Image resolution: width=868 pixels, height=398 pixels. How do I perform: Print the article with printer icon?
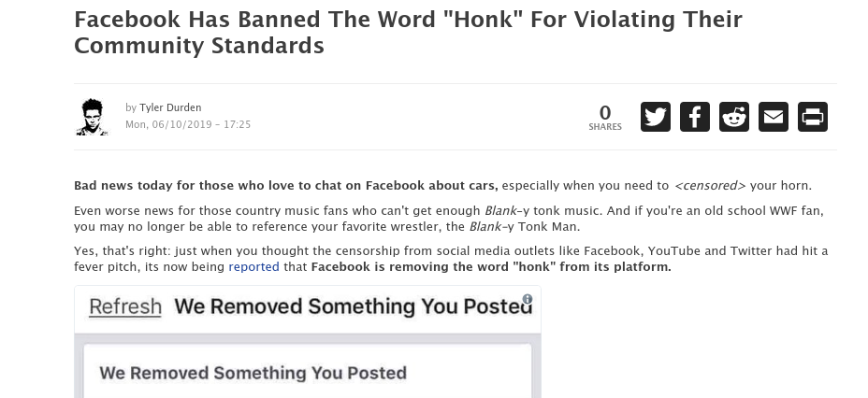813,117
